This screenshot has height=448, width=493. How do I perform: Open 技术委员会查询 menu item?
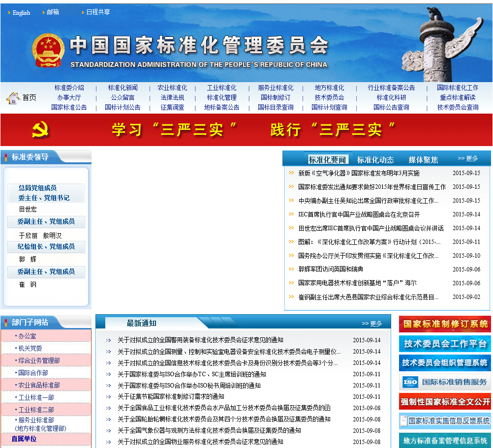pos(458,107)
